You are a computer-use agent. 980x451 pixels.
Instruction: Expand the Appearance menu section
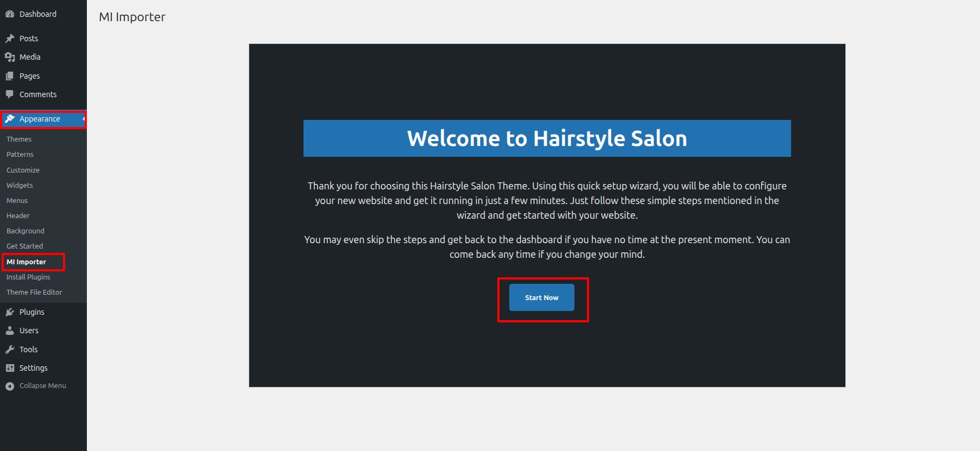pyautogui.click(x=40, y=119)
